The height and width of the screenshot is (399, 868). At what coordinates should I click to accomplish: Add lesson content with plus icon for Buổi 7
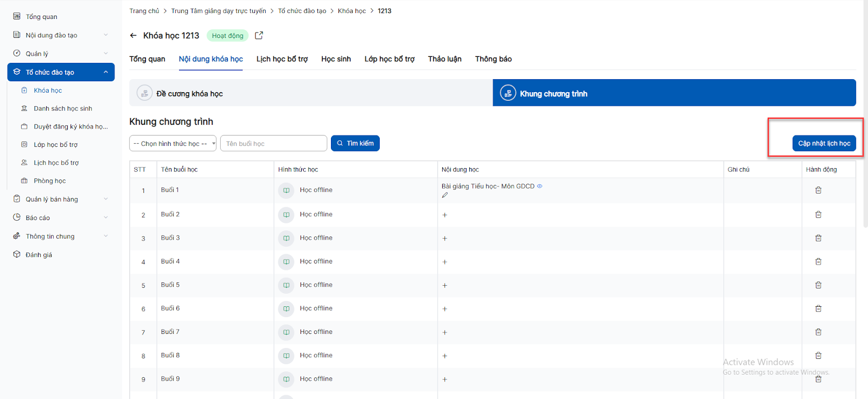445,332
